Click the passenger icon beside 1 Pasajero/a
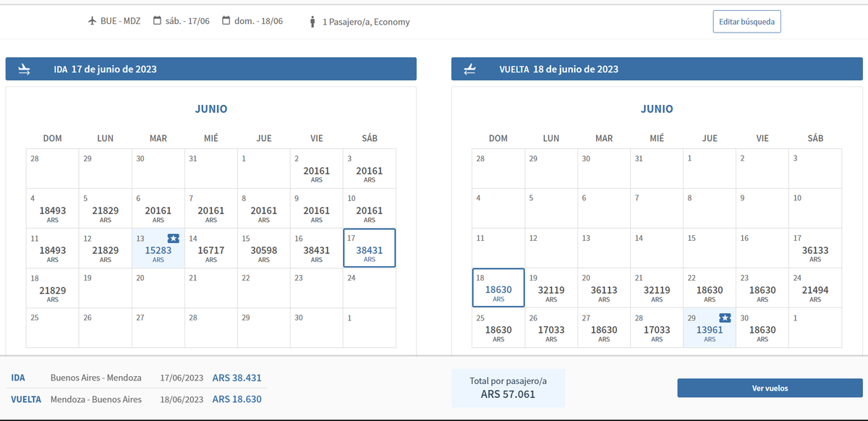The width and height of the screenshot is (868, 421). 312,22
